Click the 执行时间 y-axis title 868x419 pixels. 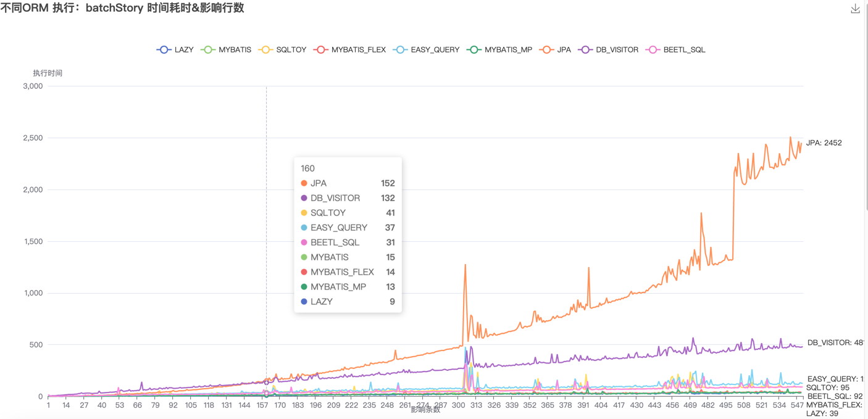click(x=48, y=73)
